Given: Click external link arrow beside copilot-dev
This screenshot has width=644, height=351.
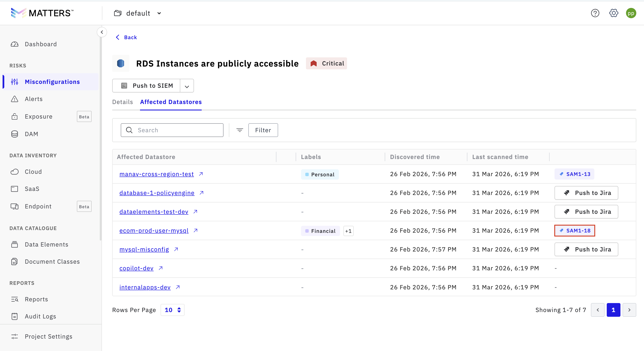Looking at the screenshot, I should click(x=161, y=268).
